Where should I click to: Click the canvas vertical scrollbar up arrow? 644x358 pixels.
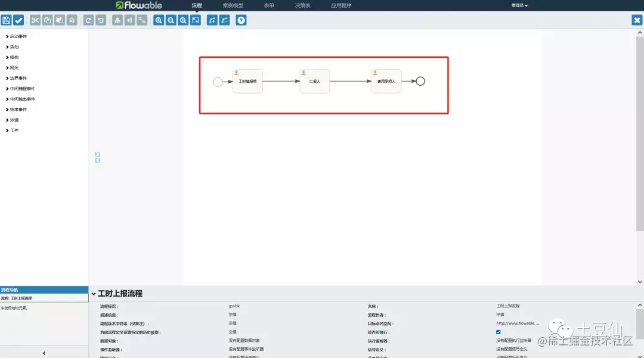click(x=640, y=32)
